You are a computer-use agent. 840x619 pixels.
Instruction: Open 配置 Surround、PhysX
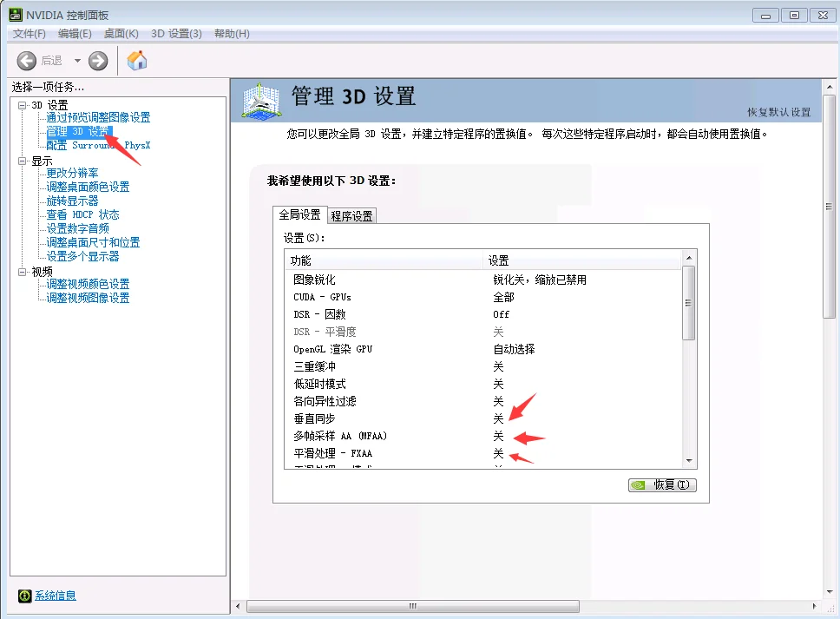pos(98,145)
